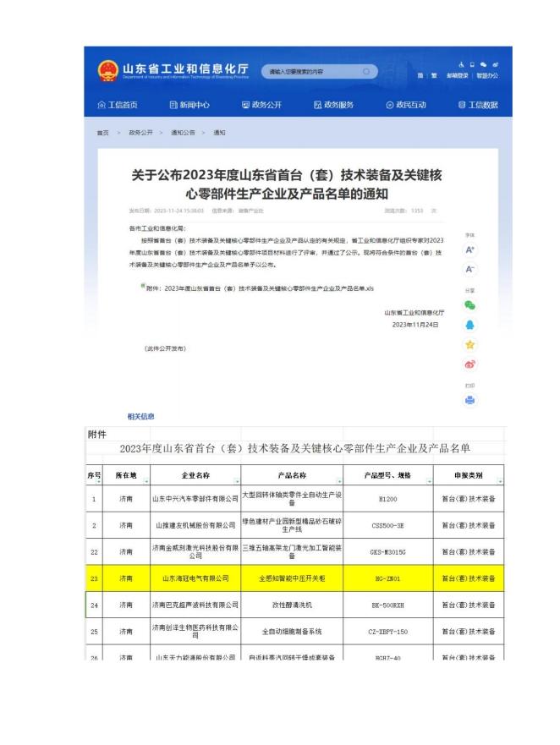This screenshot has width=560, height=745.
Task: Open the 工信首页 navigation tab
Action: (x=118, y=105)
